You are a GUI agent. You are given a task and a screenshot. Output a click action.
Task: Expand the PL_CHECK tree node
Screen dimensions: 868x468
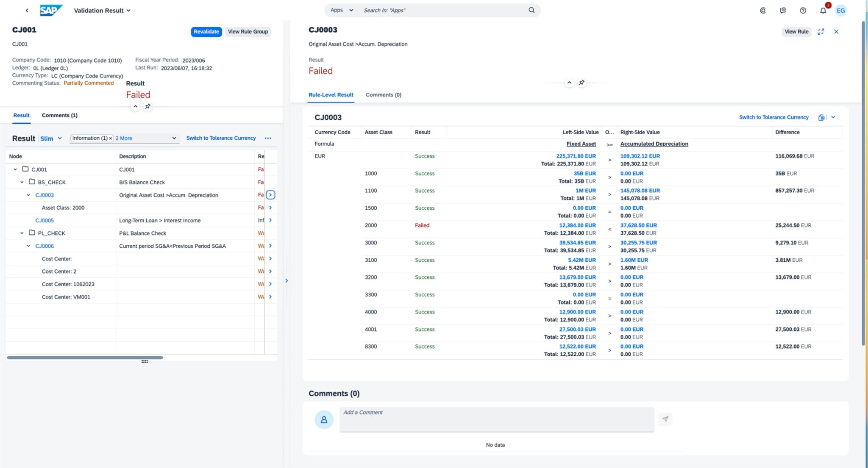pyautogui.click(x=21, y=233)
